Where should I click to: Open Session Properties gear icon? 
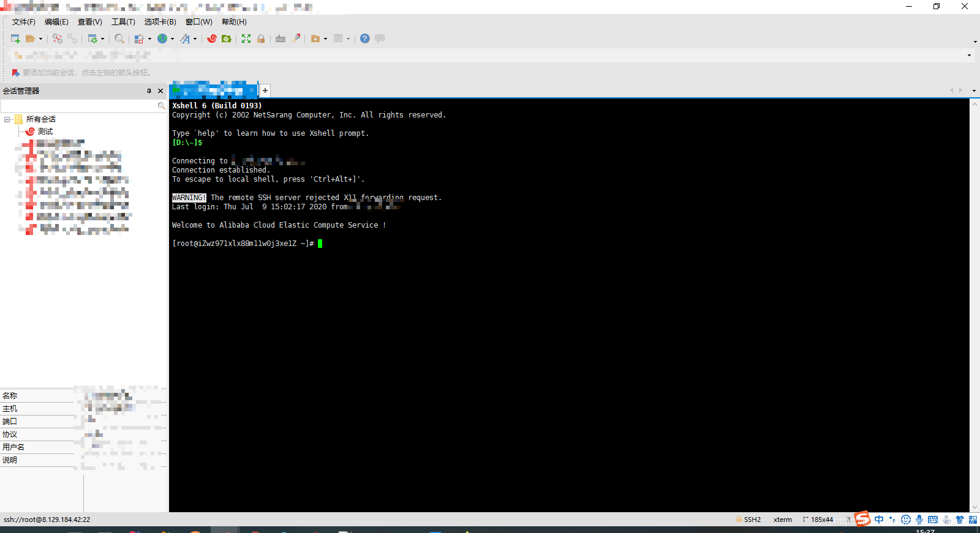92,39
